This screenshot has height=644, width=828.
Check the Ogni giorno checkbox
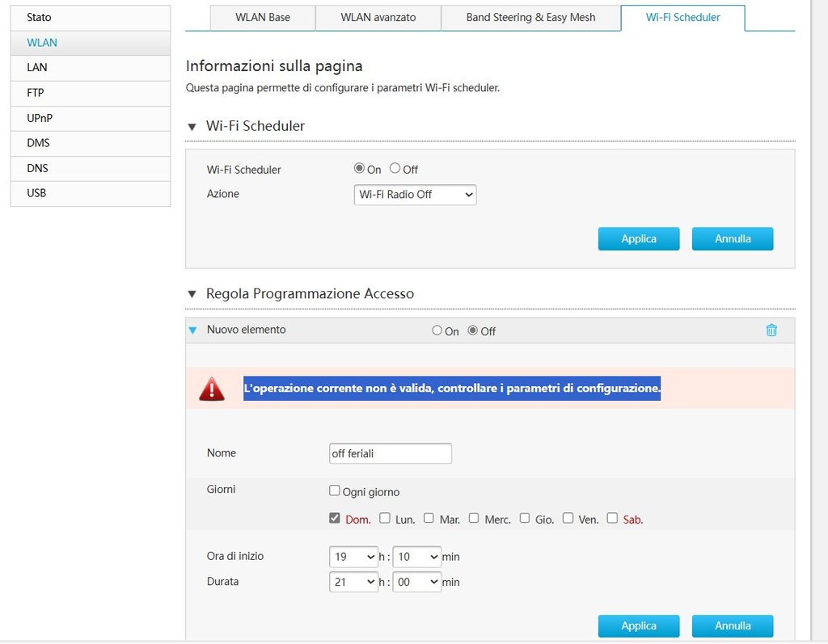point(335,490)
